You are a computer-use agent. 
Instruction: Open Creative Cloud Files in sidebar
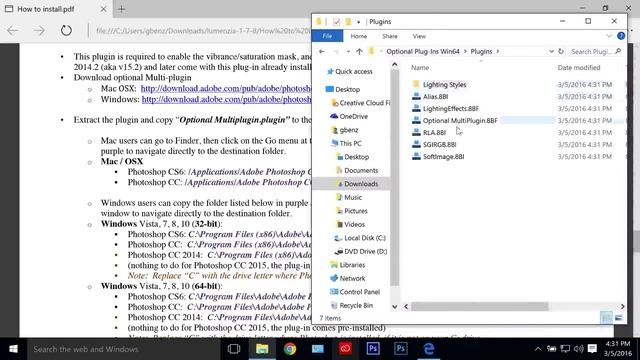click(x=360, y=103)
